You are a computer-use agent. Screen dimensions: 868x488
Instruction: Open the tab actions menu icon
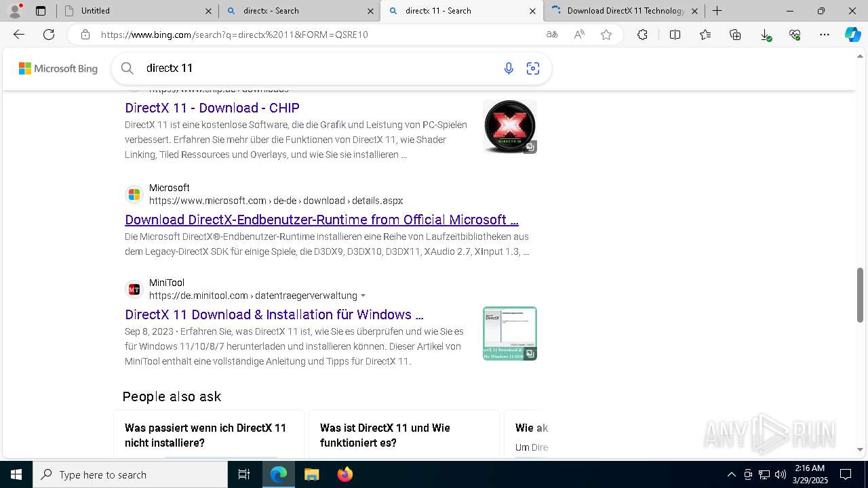[41, 11]
